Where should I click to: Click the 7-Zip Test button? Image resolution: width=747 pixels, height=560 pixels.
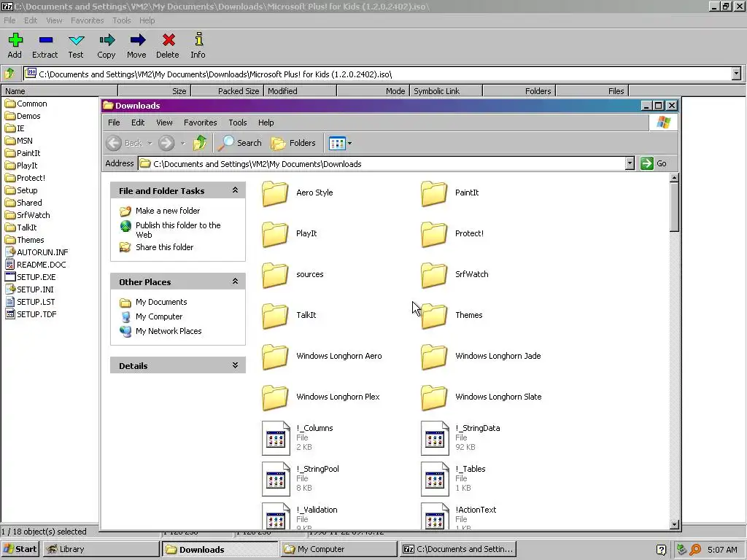coord(76,46)
